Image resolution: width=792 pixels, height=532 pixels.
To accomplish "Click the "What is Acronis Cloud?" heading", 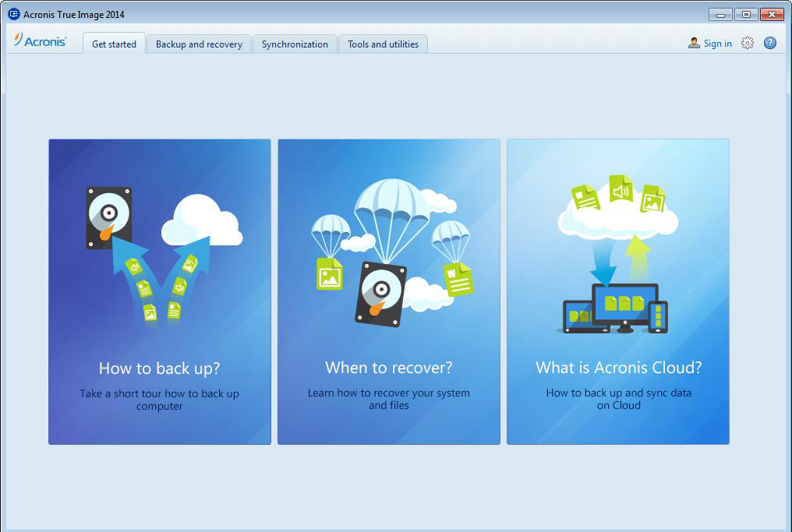I will tap(618, 367).
